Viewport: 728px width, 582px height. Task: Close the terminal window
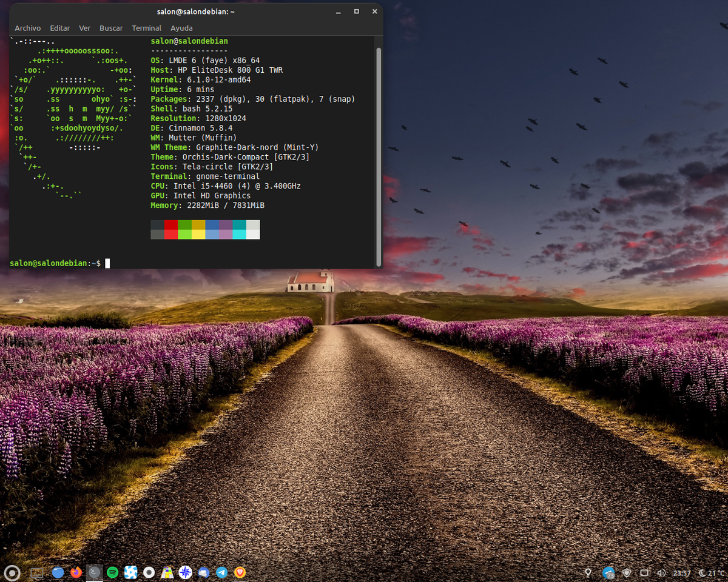pos(374,12)
